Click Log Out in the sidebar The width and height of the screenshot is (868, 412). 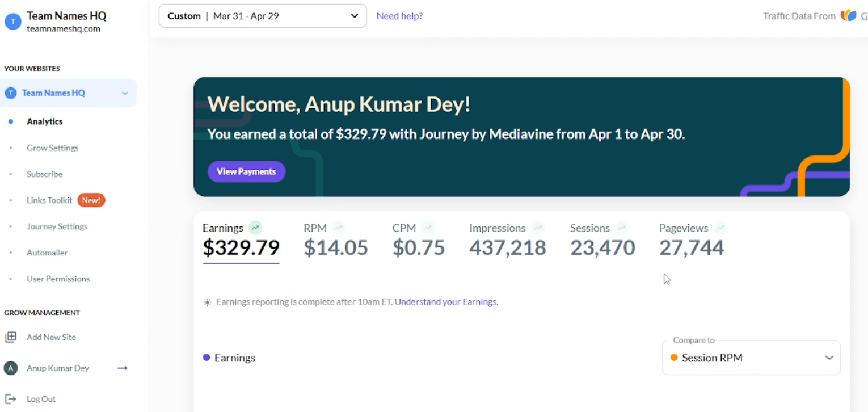point(41,399)
